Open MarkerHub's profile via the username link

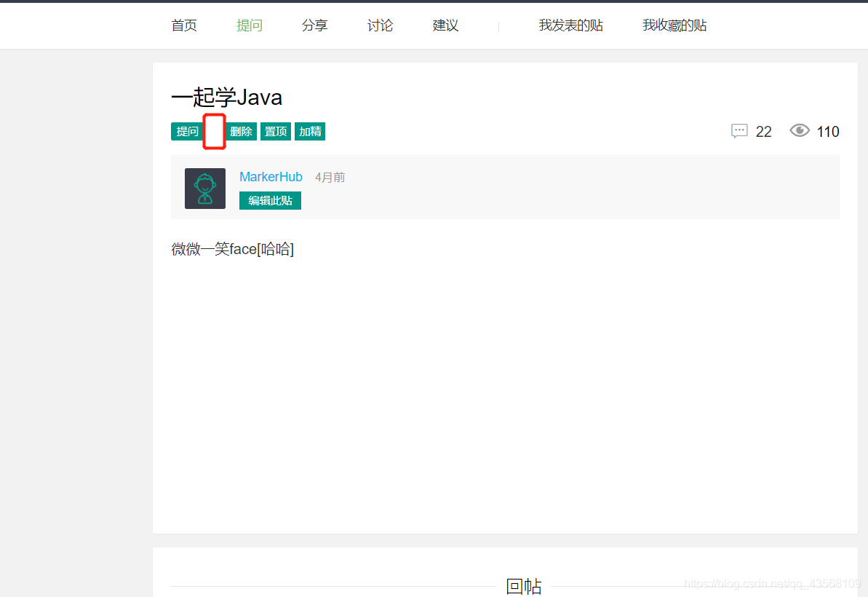point(271,176)
